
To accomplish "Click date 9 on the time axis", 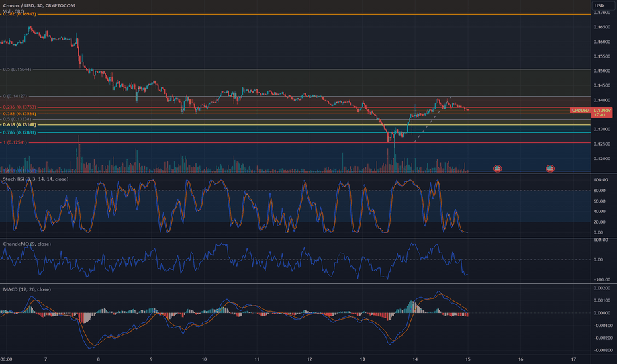I will 151,359.
